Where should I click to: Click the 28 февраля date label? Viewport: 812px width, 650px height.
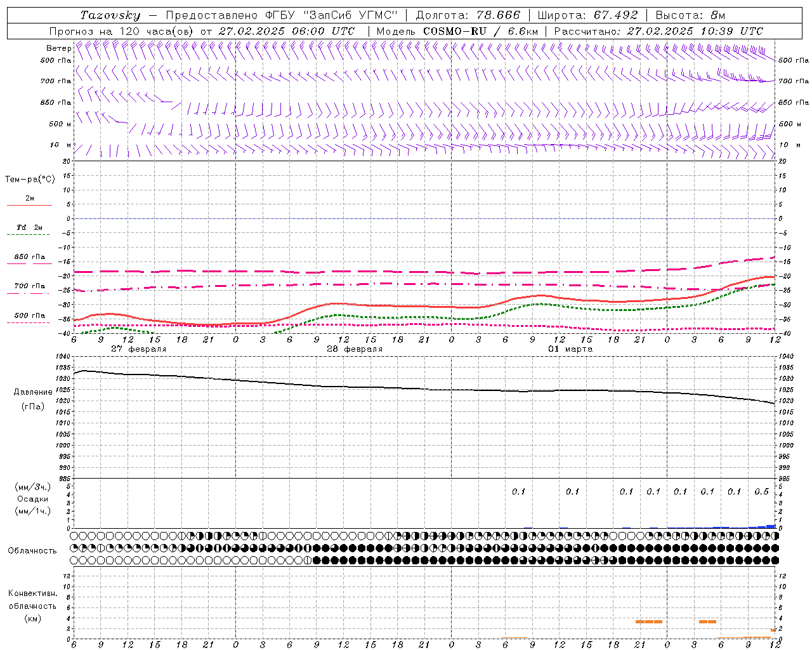(355, 349)
